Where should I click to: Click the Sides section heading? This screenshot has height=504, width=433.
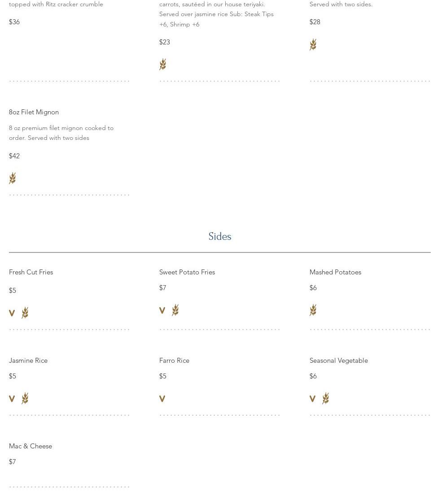point(220,236)
